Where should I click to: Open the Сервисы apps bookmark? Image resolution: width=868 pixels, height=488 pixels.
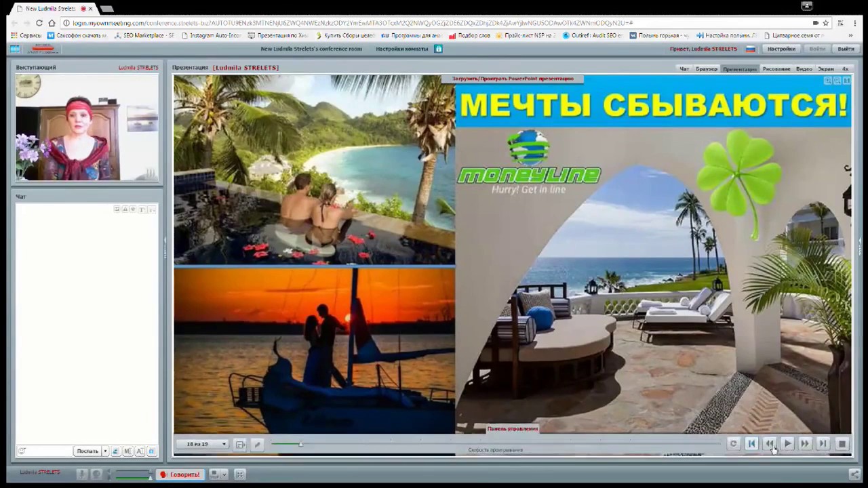coord(26,35)
